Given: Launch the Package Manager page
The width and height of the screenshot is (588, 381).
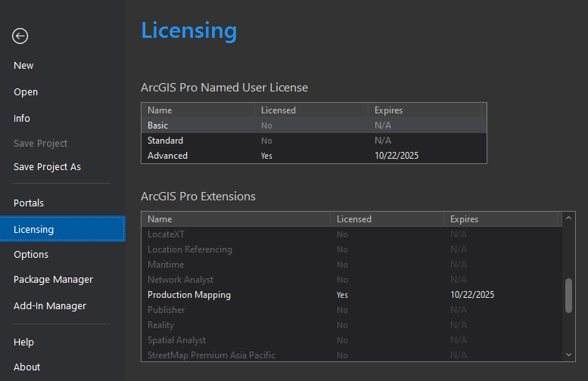Looking at the screenshot, I should click(53, 280).
